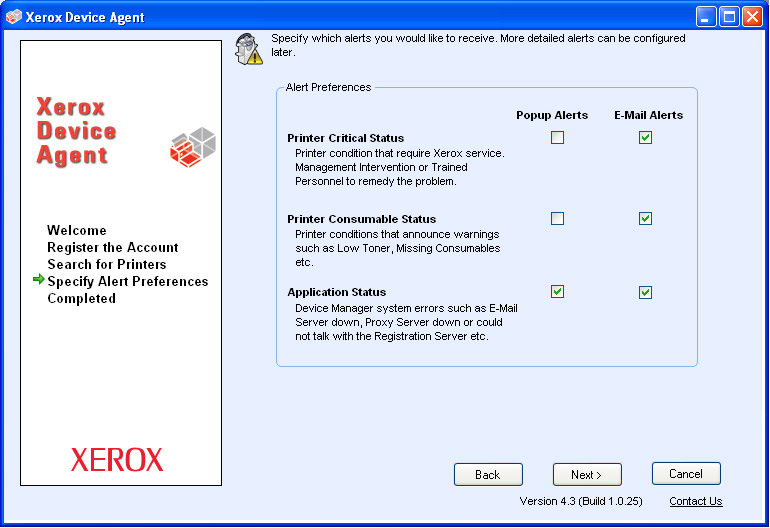Click the E-Mail Alerts column header
770x528 pixels.
tap(648, 115)
